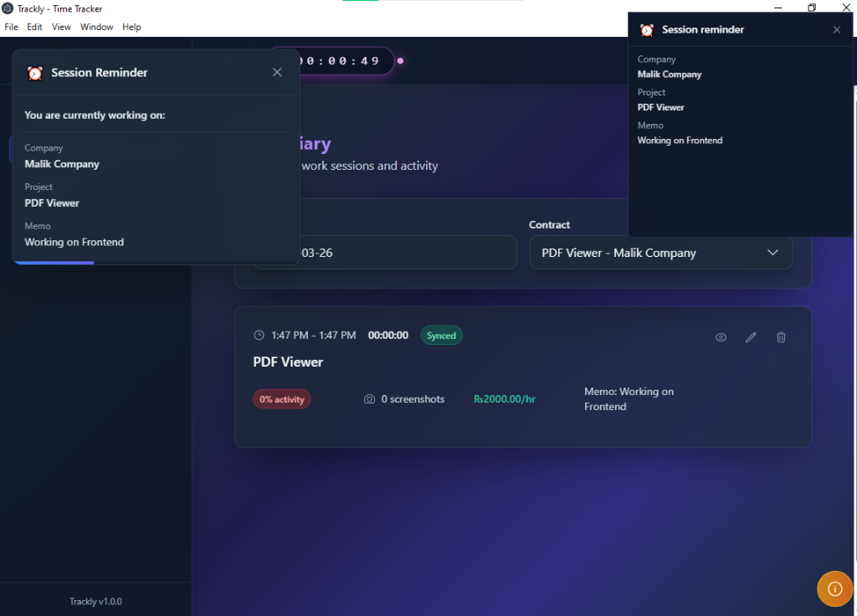Click the camera icon beside 0 screenshots
Viewport: 857px width, 616px height.
coord(369,399)
